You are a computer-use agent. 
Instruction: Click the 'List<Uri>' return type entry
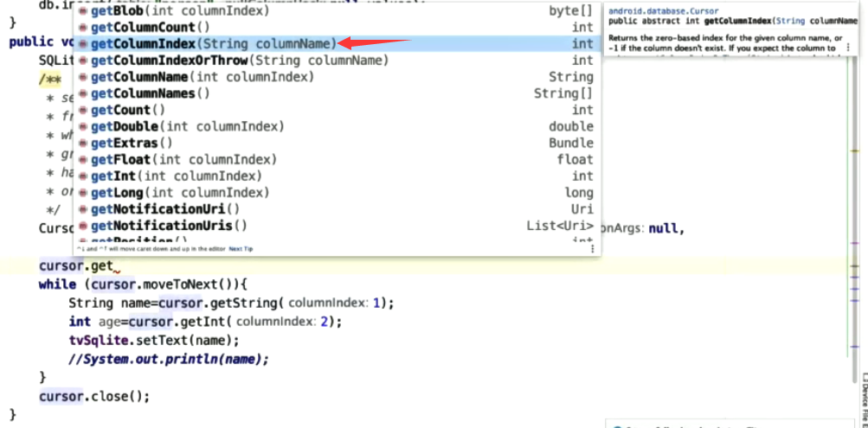tap(560, 227)
